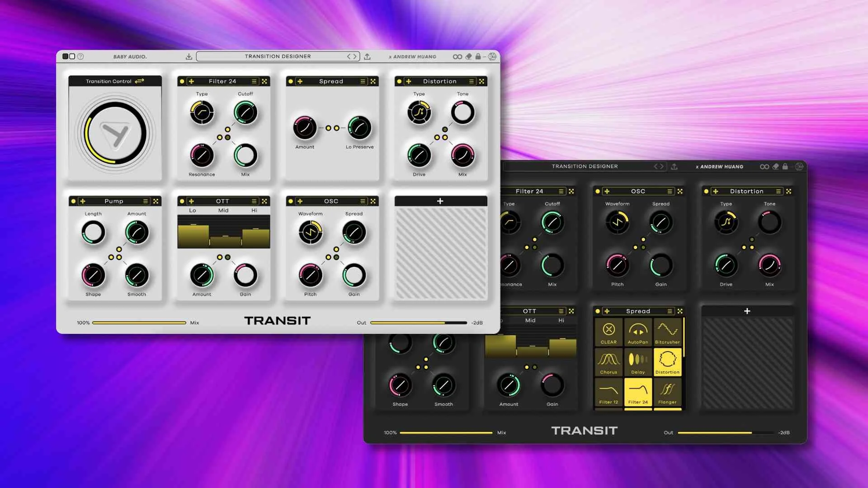Image resolution: width=868 pixels, height=488 pixels.
Task: Click the move handle on Pump module
Action: [83, 201]
